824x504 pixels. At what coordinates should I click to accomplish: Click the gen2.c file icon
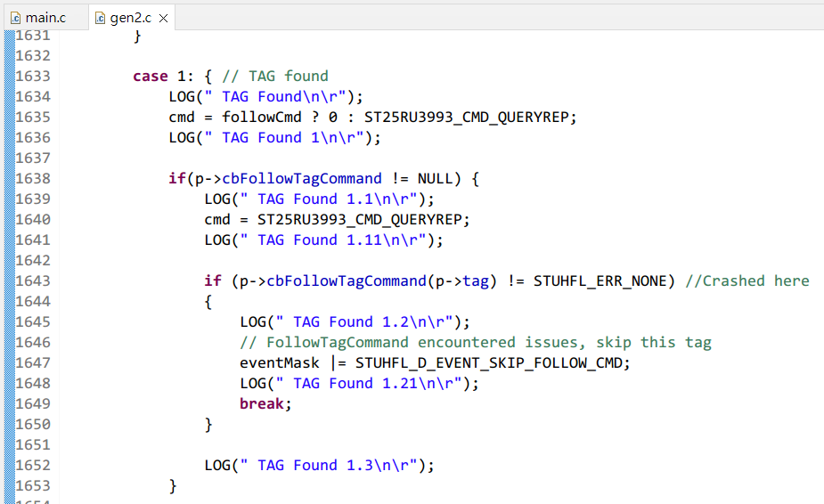(x=100, y=19)
